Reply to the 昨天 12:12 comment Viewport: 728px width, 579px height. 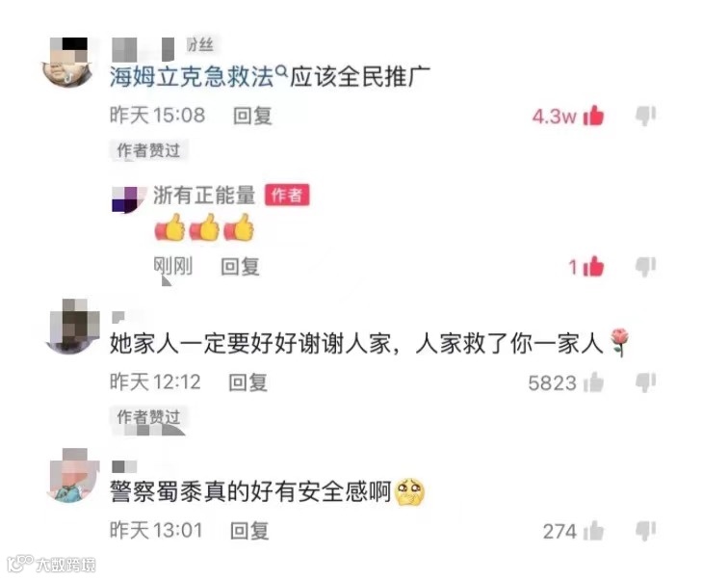(x=247, y=382)
